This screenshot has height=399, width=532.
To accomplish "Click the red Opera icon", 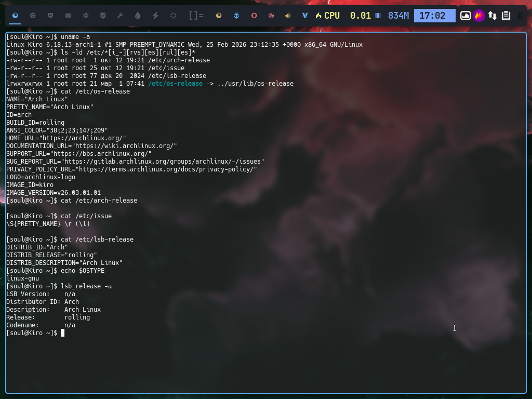I will tap(254, 16).
